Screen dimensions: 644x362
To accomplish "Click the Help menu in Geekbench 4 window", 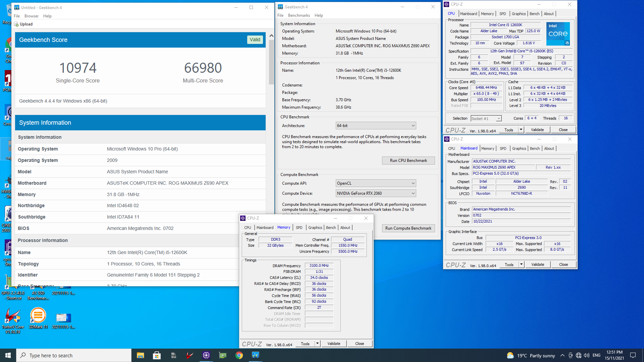I will pos(319,15).
